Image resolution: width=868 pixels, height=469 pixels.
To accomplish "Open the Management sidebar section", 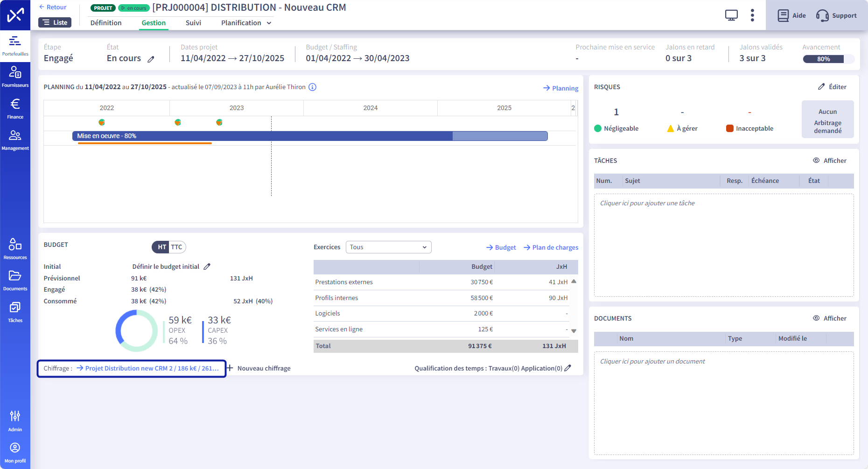I will pos(15,140).
